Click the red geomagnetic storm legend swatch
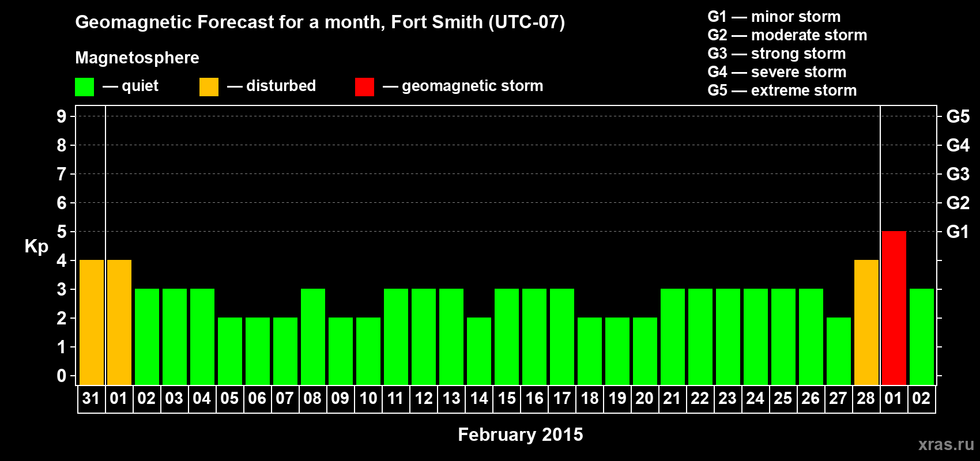 point(364,87)
